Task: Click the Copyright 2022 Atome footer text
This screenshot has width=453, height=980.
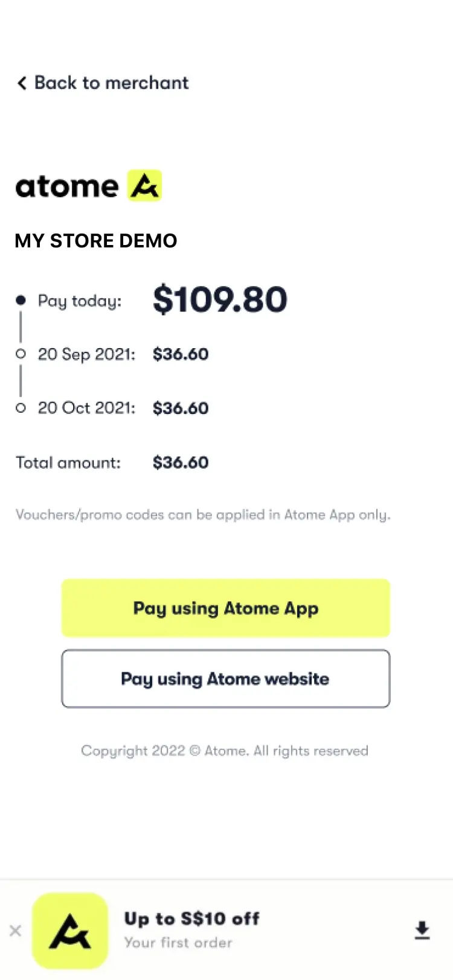Action: 225,750
